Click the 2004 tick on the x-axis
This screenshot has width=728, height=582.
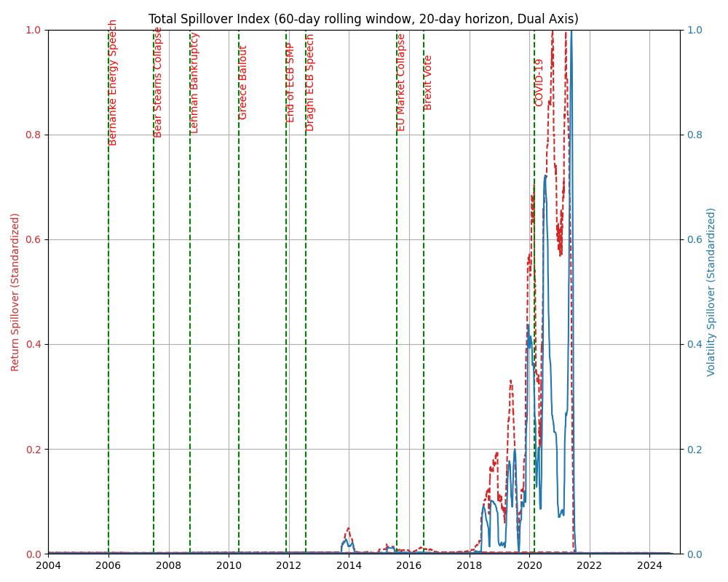click(48, 565)
